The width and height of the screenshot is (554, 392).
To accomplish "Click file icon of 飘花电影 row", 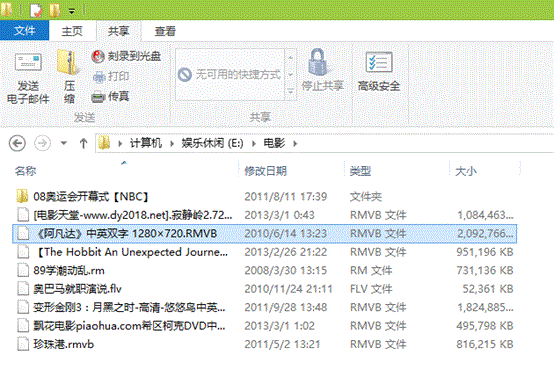I will click(x=23, y=326).
